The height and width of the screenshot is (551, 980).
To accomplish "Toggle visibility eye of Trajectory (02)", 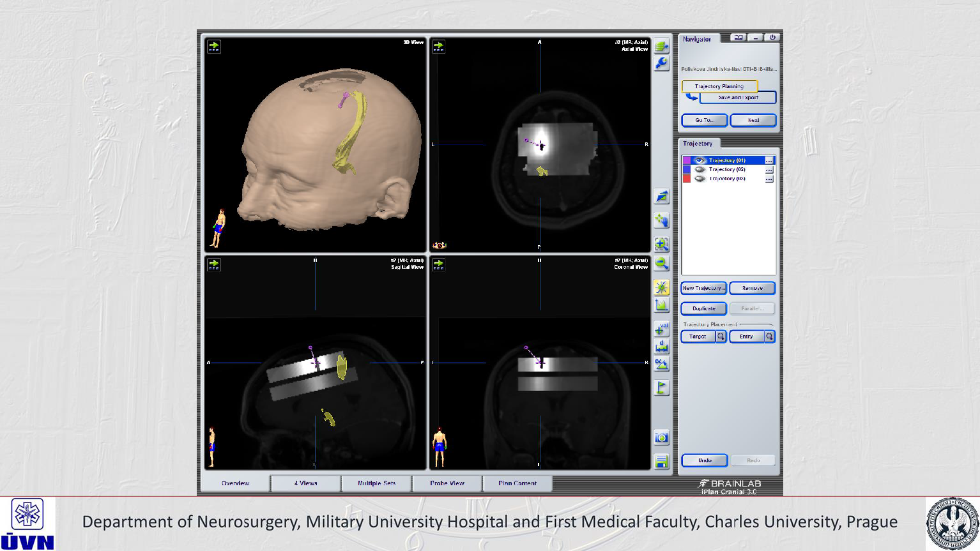I will [700, 170].
